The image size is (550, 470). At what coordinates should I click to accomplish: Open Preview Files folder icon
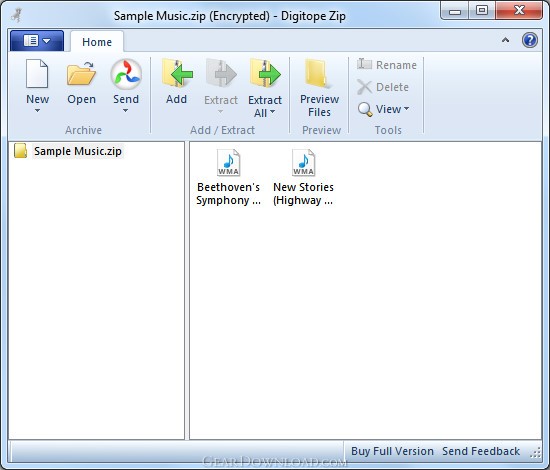click(x=318, y=73)
